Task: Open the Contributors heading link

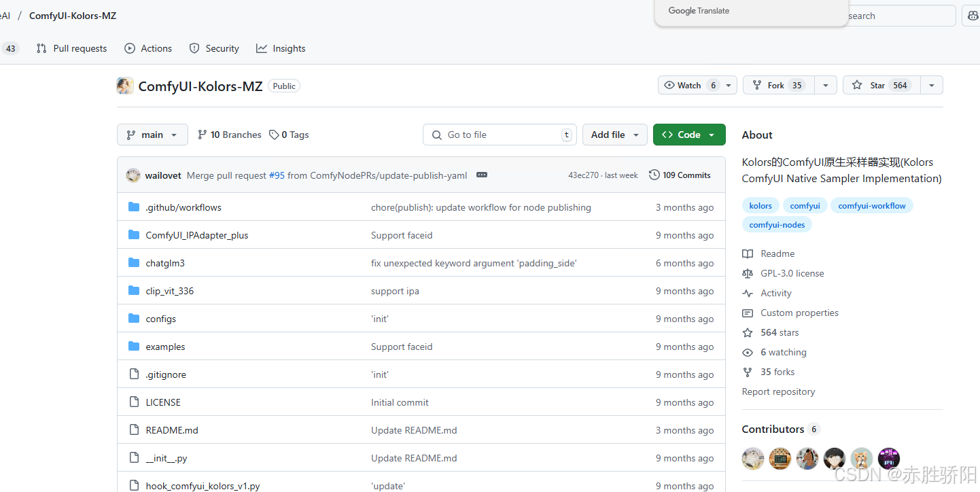Action: point(781,429)
